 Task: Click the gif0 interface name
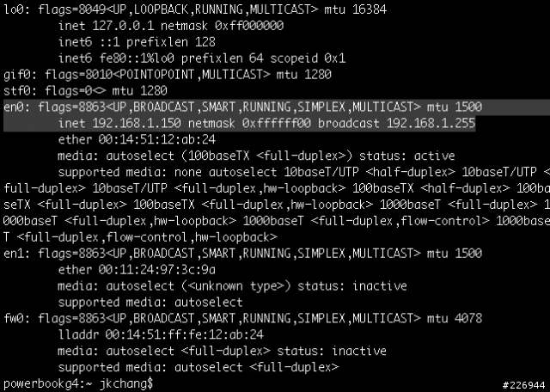click(16, 76)
